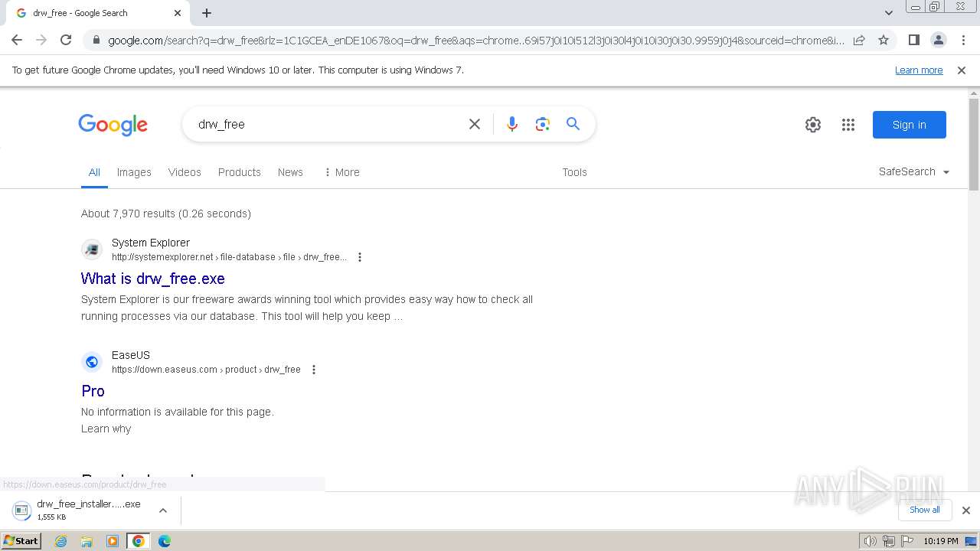Click the EaseUS site favicon
This screenshot has width=980, height=551.
[x=92, y=362]
